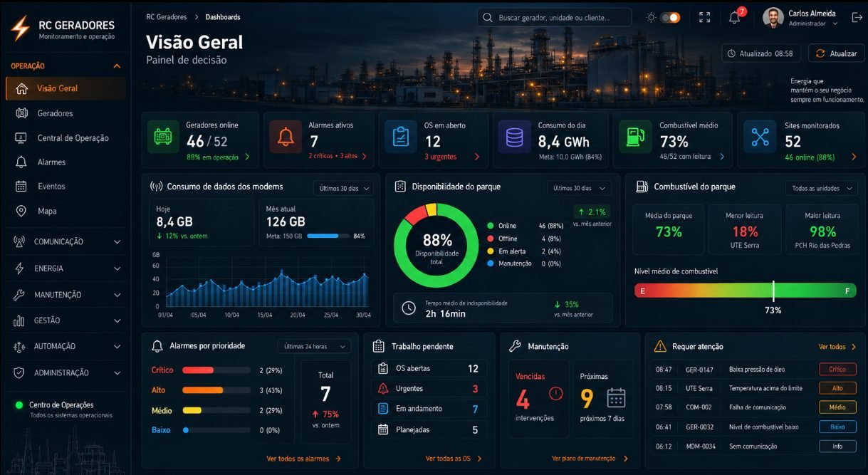Click the search gerador, unidade ou cliente field
This screenshot has height=475, width=868.
[554, 17]
